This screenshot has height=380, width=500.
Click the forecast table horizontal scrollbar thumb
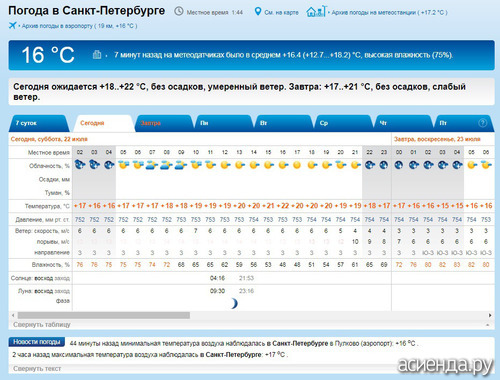pos(104,315)
